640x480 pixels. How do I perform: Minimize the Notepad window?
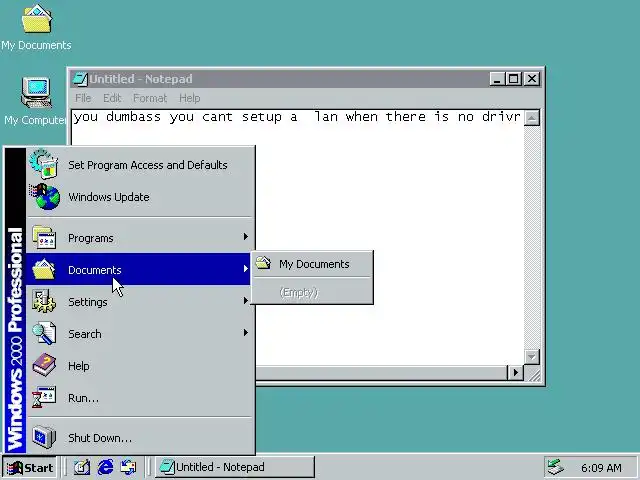[x=497, y=79]
